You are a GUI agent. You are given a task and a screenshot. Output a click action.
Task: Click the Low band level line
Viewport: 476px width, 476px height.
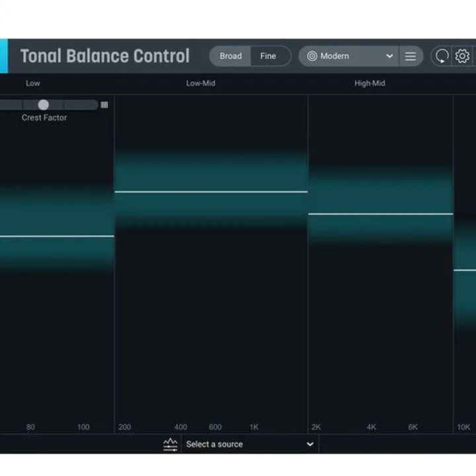click(x=57, y=236)
